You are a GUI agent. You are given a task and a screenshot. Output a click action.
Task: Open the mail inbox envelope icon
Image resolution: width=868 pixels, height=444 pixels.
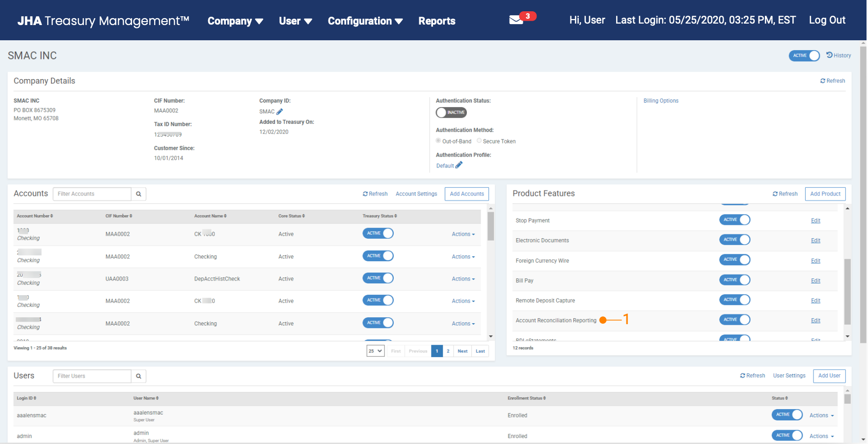pos(515,20)
